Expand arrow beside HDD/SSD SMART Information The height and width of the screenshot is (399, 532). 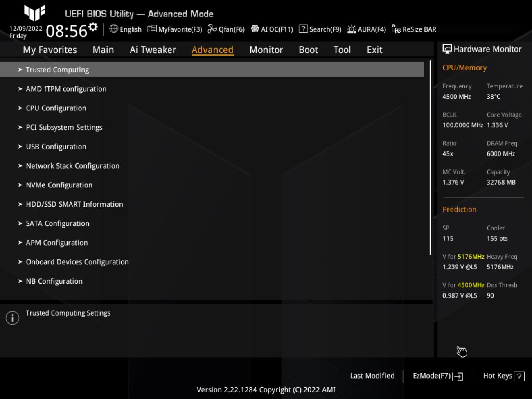(x=20, y=204)
